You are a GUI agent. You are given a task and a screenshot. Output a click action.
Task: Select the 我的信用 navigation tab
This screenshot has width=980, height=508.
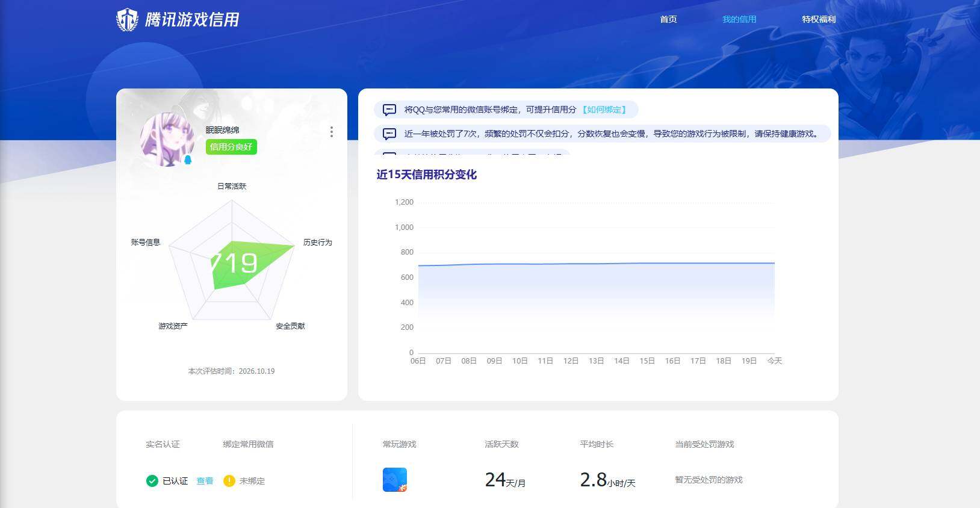coord(739,19)
